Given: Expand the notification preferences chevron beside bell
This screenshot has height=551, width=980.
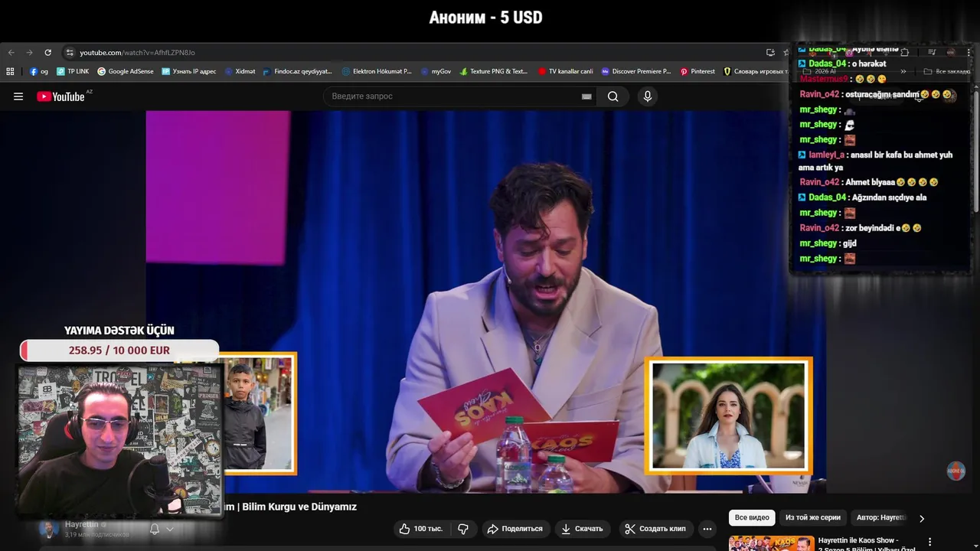Looking at the screenshot, I should tap(170, 529).
